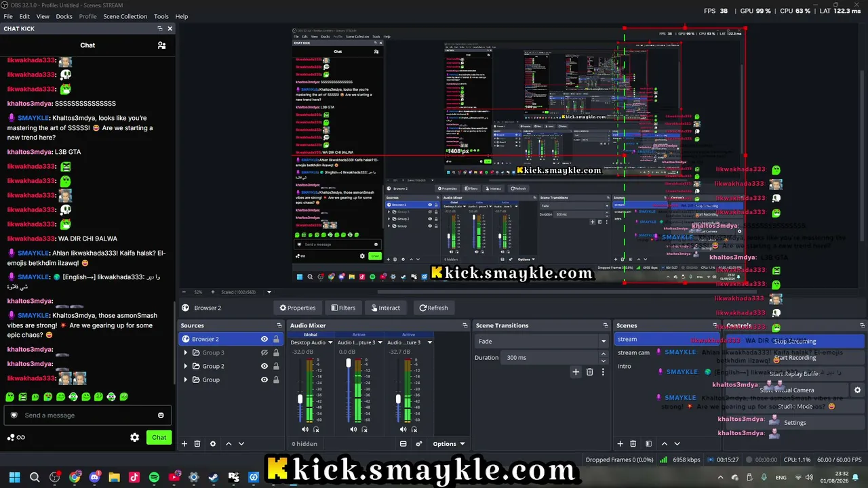The image size is (868, 488).
Task: Launch Steam from the taskbar
Action: [x=214, y=477]
